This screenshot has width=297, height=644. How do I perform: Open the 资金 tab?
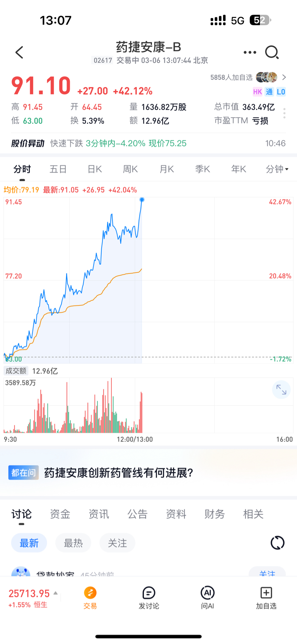[60, 514]
